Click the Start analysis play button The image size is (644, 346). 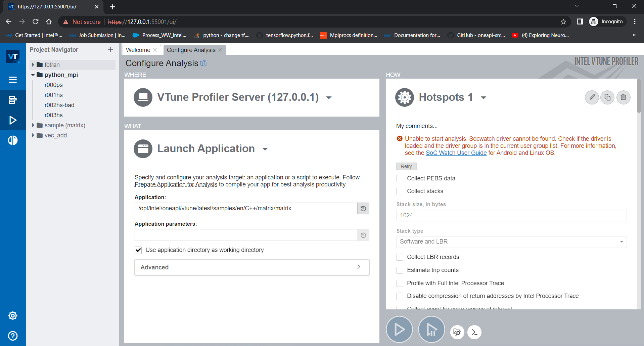click(399, 330)
